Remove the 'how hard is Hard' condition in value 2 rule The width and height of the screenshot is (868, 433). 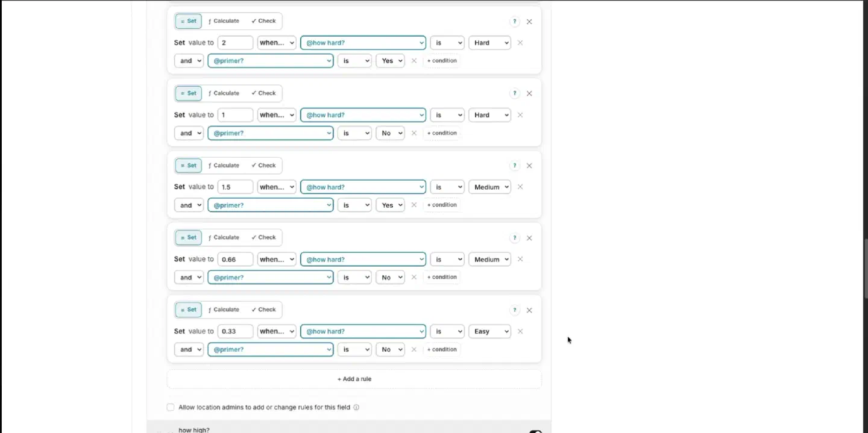[520, 43]
